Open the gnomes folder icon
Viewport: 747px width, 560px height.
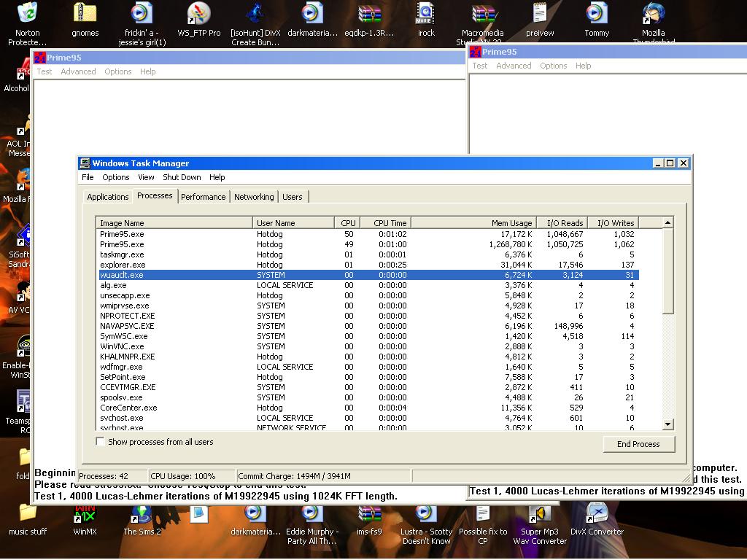pos(85,14)
